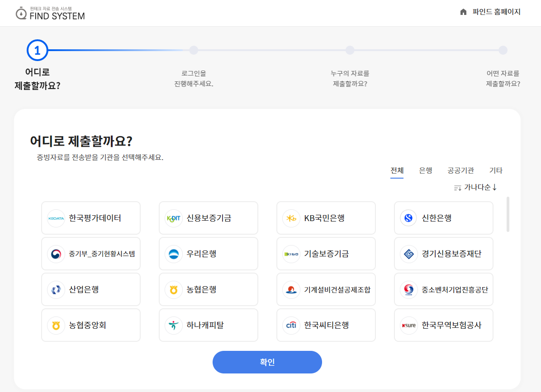Click the diamond logo of 경기신용보증재단
Screen dimensions: 541x392
click(x=409, y=254)
